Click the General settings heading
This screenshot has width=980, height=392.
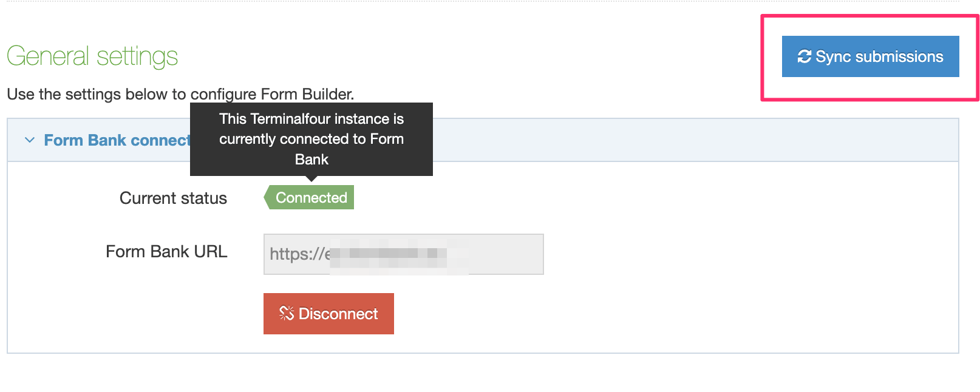point(92,56)
